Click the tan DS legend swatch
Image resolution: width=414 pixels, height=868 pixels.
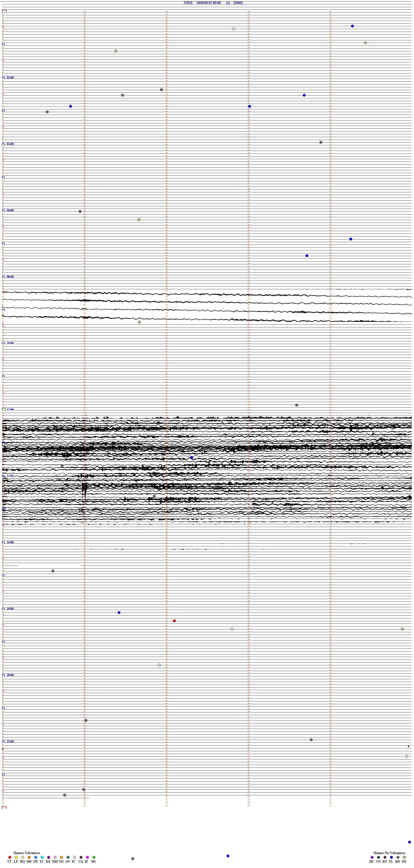point(404,857)
